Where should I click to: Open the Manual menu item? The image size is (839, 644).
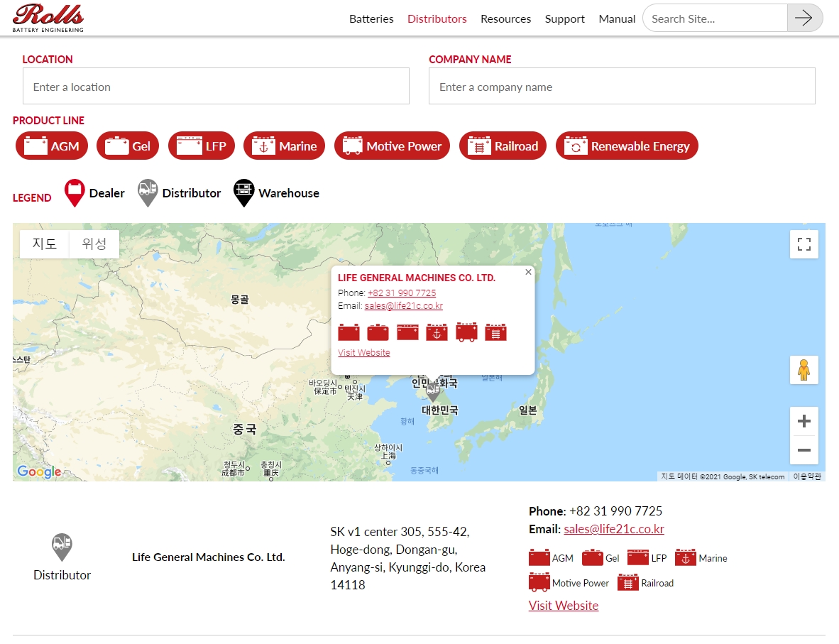[617, 18]
